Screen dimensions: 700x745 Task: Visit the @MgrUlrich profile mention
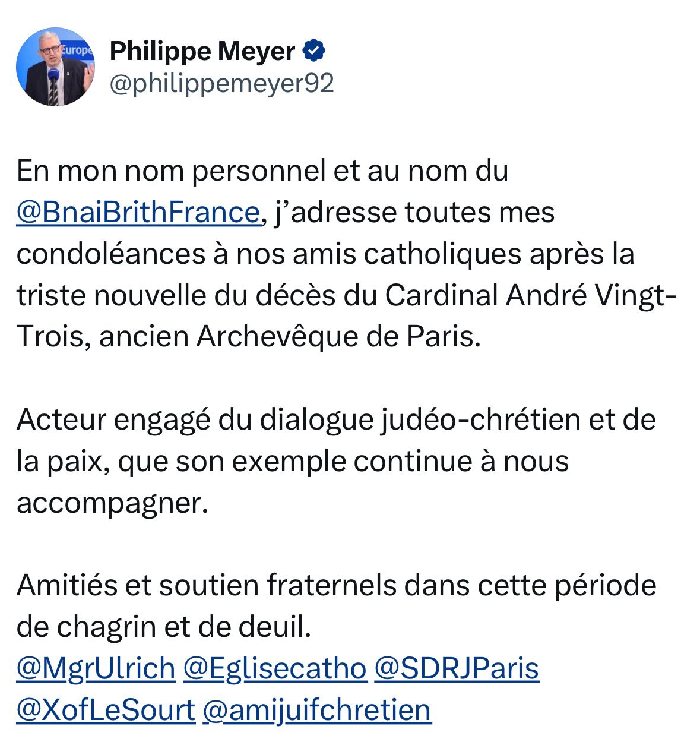pos(96,668)
